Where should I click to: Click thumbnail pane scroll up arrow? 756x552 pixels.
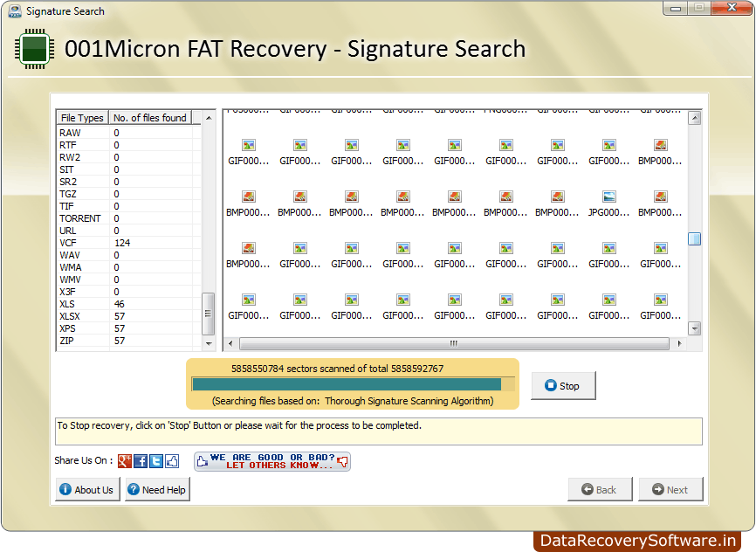(694, 118)
